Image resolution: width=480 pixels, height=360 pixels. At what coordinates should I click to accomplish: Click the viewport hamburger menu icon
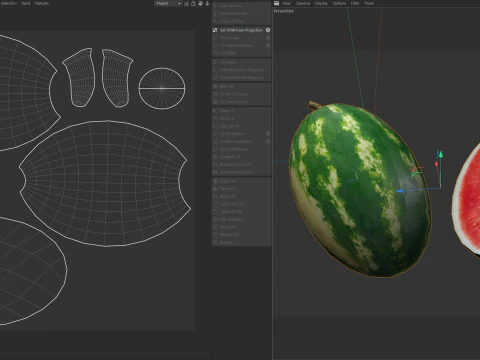coord(276,3)
